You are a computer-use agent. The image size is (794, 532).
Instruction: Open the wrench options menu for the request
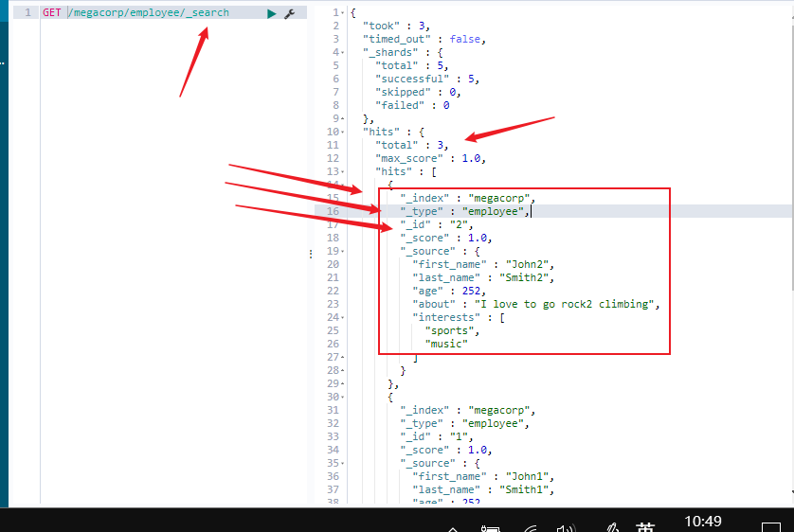[x=289, y=13]
